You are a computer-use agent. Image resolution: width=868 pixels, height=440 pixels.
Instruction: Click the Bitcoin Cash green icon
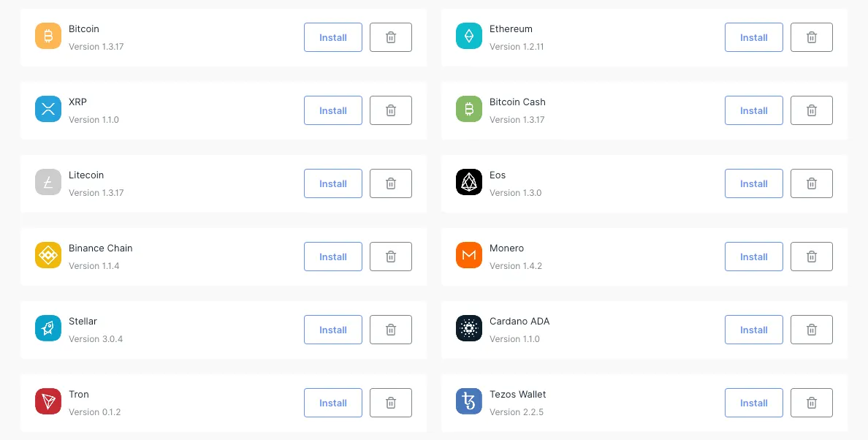point(468,109)
